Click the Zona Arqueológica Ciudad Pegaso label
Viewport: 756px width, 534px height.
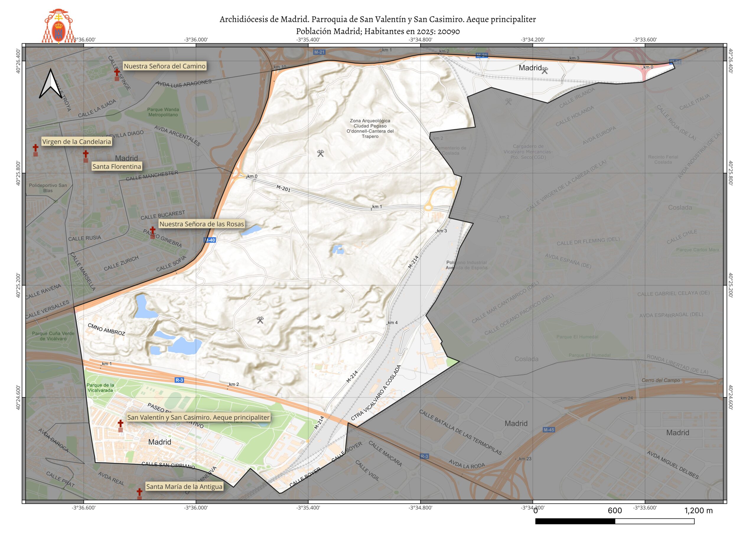tap(370, 129)
